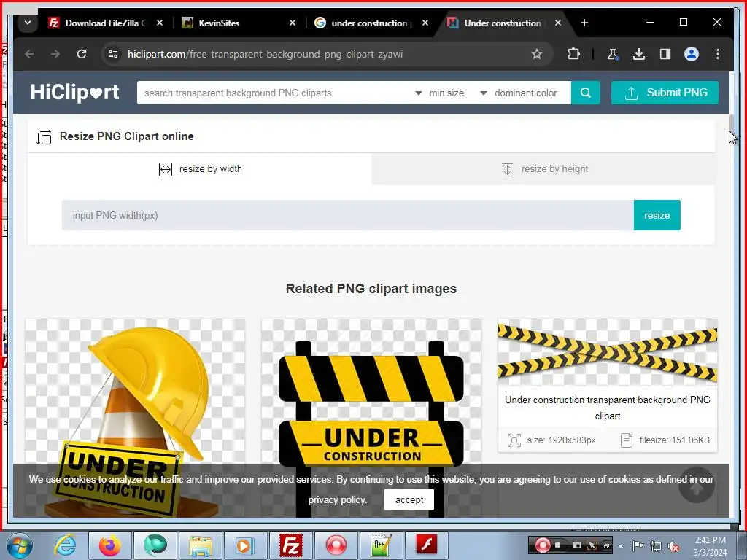Open Chrome Labs flask icon
Image resolution: width=747 pixels, height=560 pixels.
coord(613,54)
